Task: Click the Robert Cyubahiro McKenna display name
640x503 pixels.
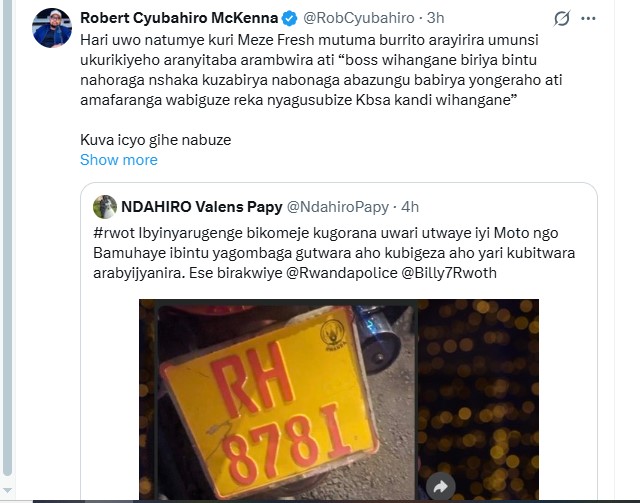Action: click(x=179, y=18)
